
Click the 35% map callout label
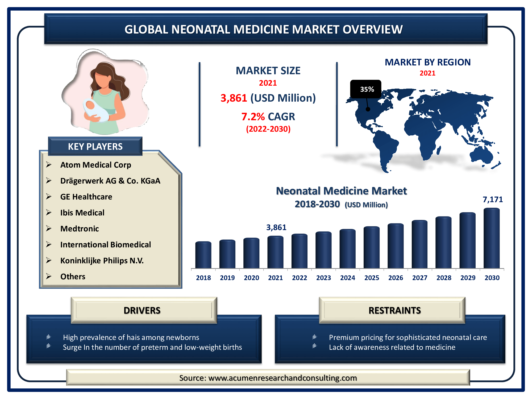366,89
